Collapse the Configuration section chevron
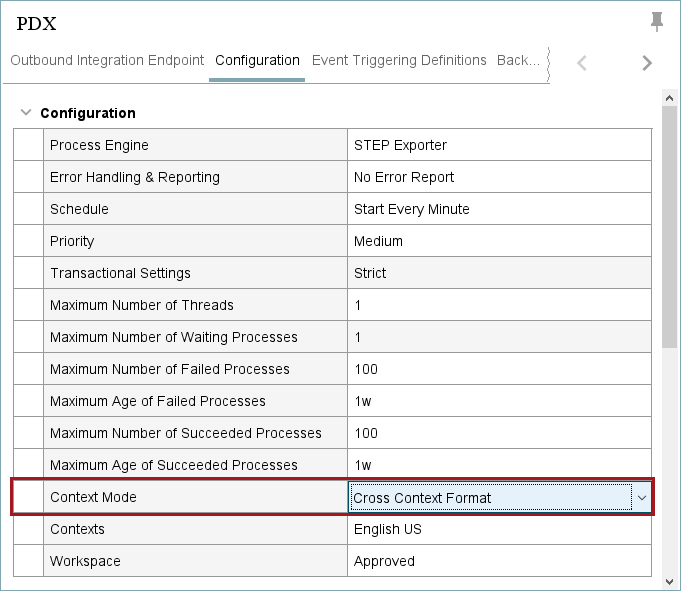 26,112
